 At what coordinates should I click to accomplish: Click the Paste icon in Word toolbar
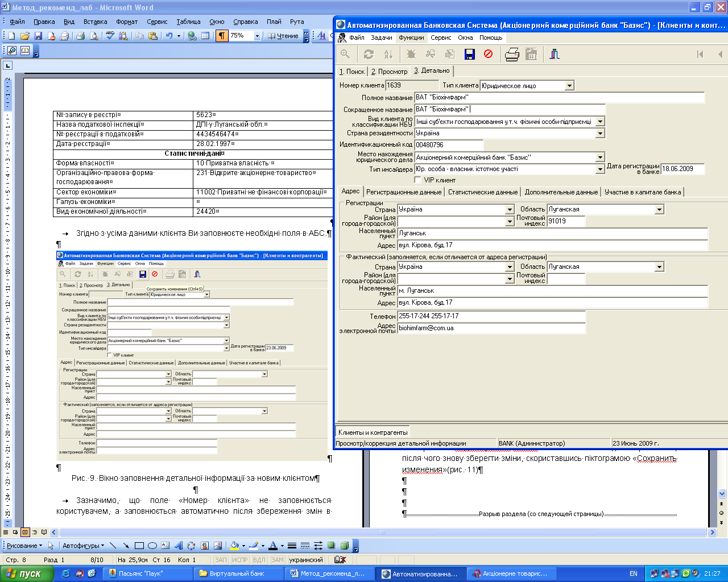[152, 36]
